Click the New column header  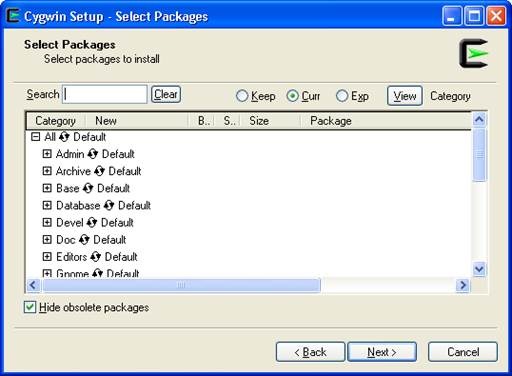(137, 121)
